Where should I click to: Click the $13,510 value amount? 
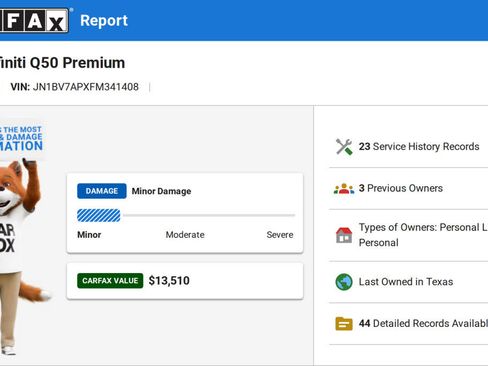click(169, 281)
